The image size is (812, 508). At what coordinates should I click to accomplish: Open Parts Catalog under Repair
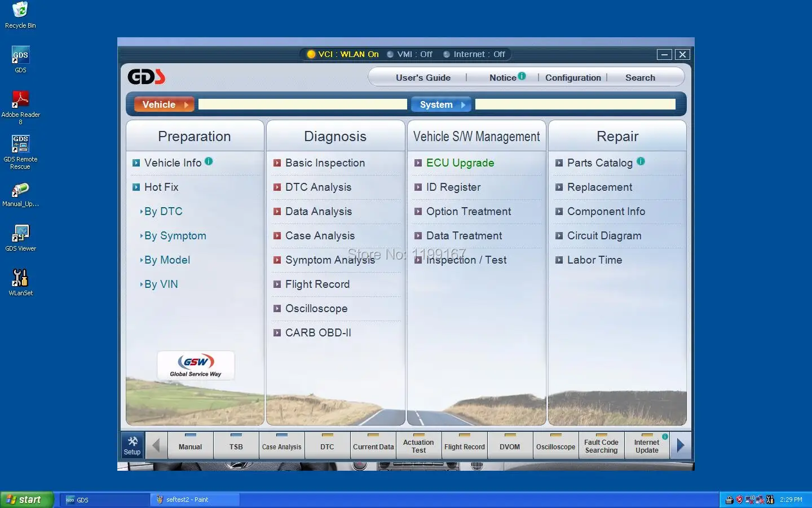pos(599,163)
